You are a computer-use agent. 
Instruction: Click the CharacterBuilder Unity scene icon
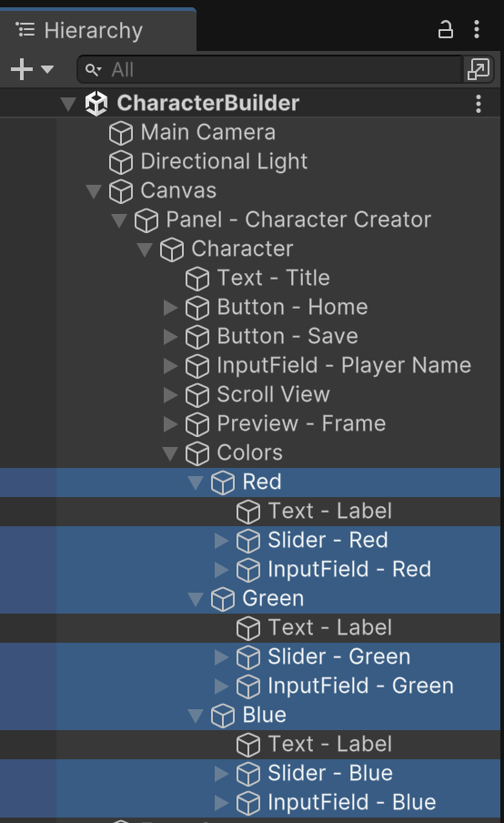tap(96, 104)
